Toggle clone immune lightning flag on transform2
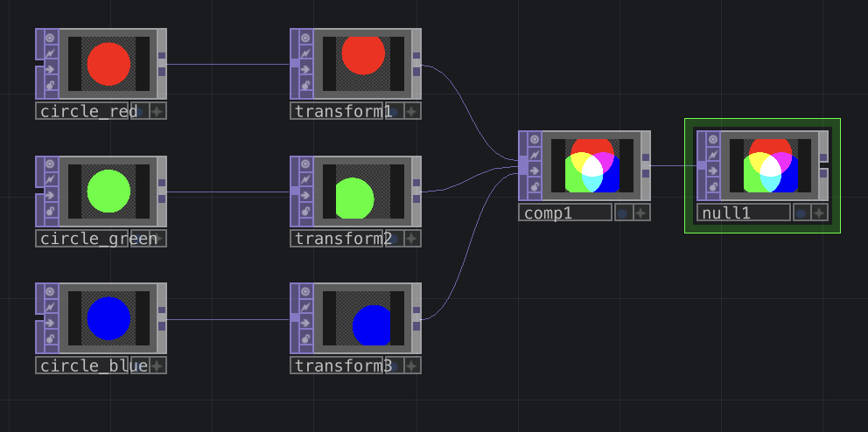Image resolution: width=868 pixels, height=432 pixels. [x=305, y=180]
